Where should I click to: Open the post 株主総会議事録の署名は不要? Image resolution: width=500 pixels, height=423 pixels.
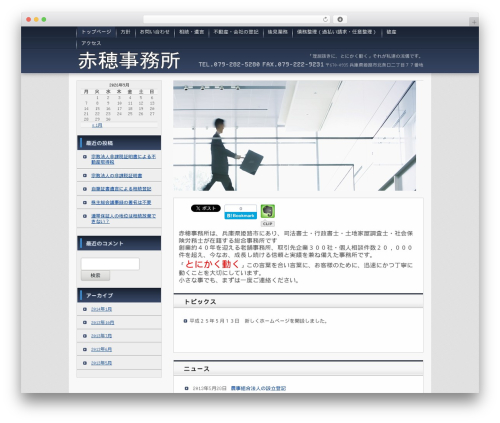pyautogui.click(x=121, y=202)
